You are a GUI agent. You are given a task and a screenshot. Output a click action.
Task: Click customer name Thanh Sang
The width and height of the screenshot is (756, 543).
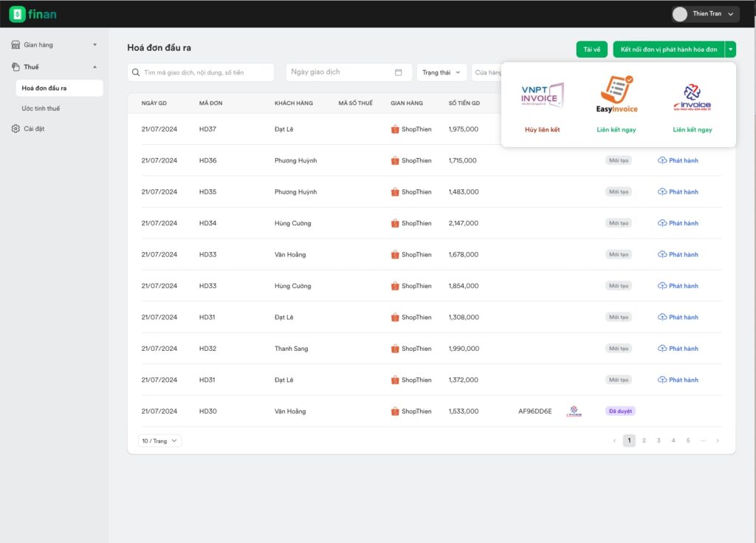pyautogui.click(x=291, y=349)
